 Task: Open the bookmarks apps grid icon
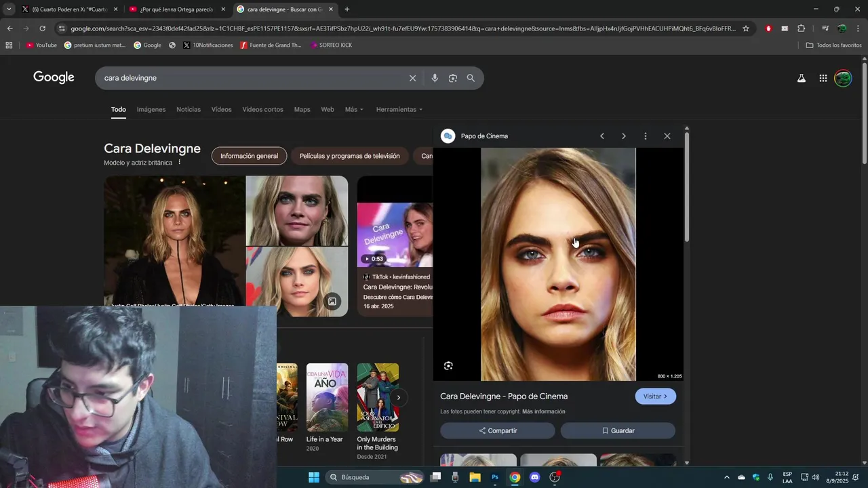[9, 45]
